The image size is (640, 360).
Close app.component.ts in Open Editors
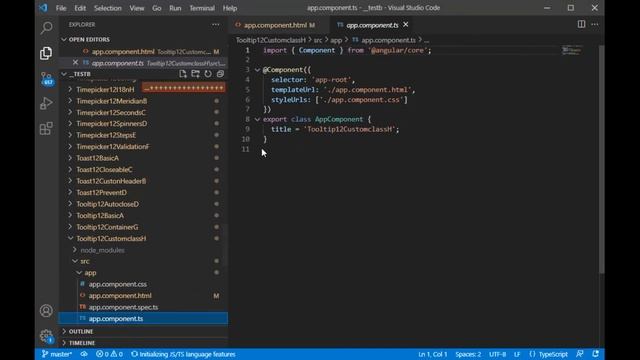point(75,62)
